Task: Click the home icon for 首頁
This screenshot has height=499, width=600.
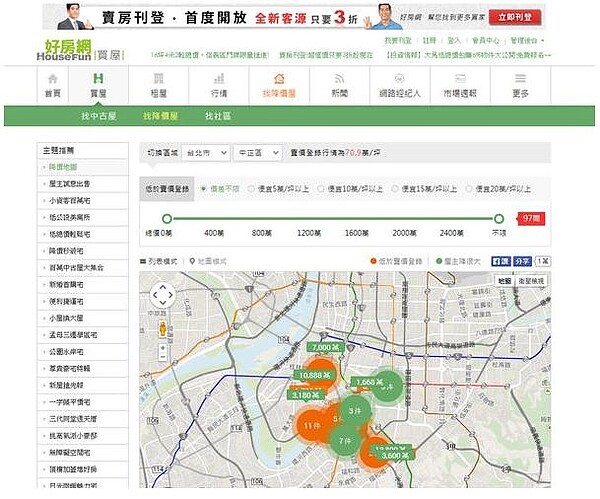Action: 53,79
